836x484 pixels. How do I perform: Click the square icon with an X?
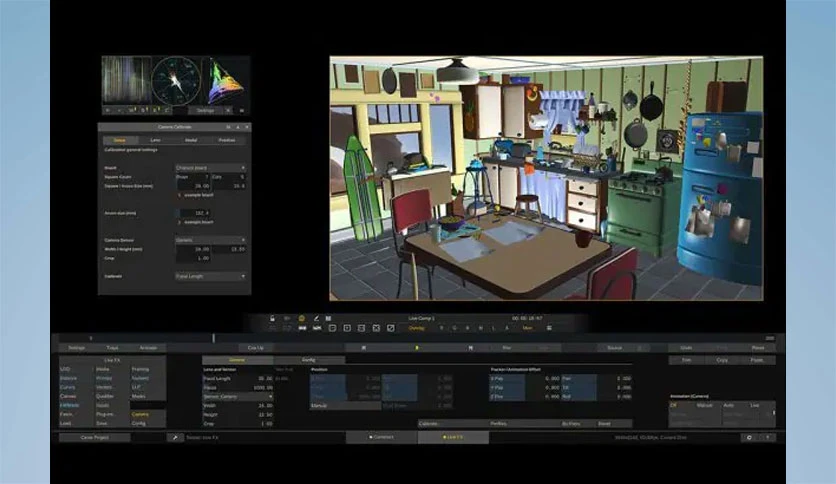(x=376, y=328)
